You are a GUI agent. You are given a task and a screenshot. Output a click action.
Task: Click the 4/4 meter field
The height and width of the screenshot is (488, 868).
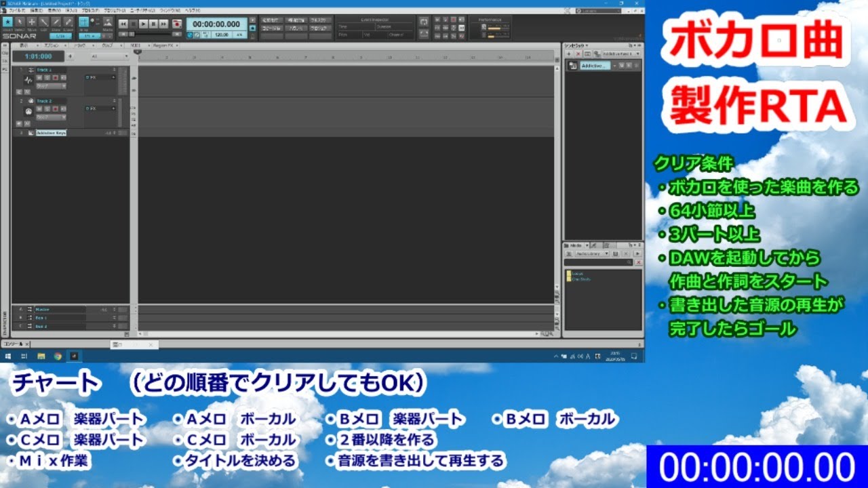point(239,35)
